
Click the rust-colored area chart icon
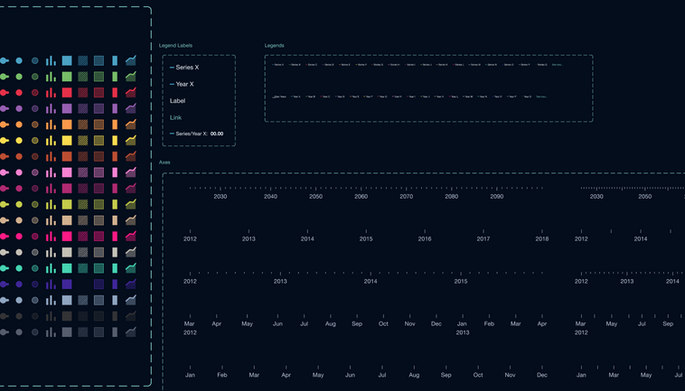tap(131, 156)
